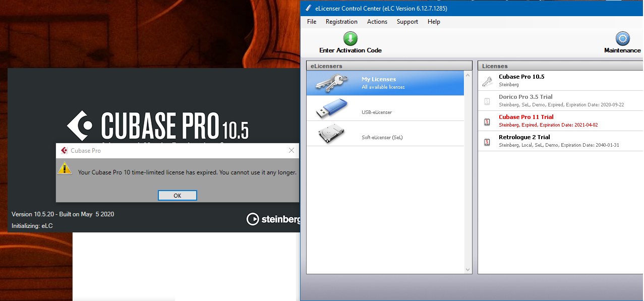Image resolution: width=644 pixels, height=301 pixels.
Task: Click OK in the expired license dialog
Action: tap(178, 196)
